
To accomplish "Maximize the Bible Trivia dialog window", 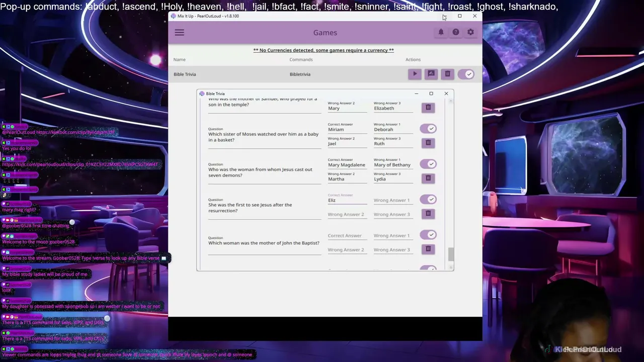I will click(x=431, y=94).
